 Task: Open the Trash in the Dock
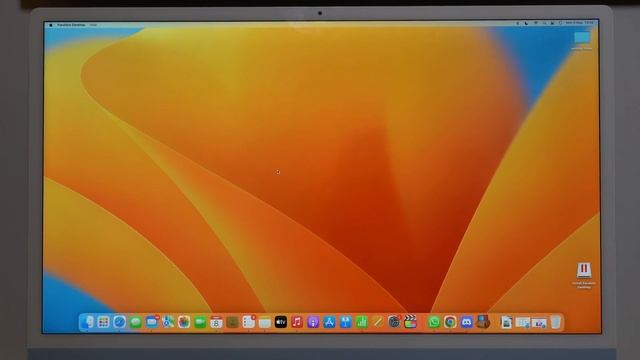(556, 322)
